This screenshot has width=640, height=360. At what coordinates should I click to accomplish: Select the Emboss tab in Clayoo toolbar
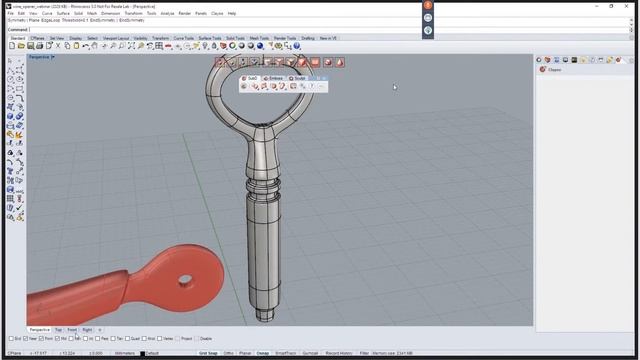point(273,78)
